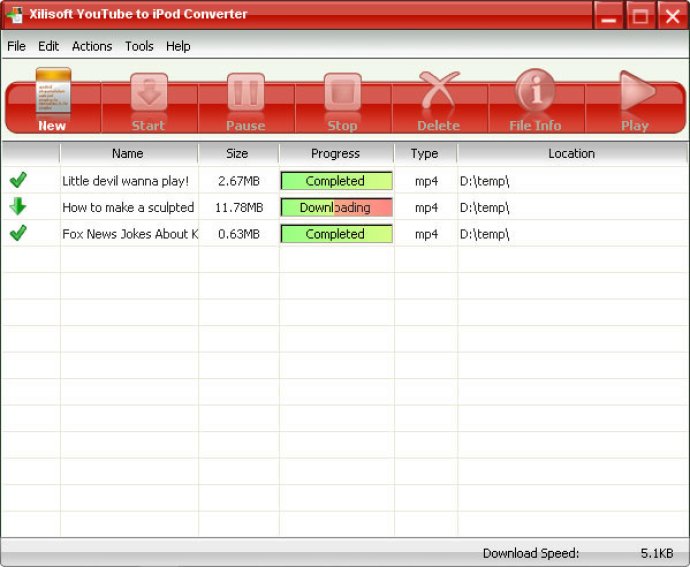Click the Completed progress bar for Fox News
This screenshot has width=690, height=567.
click(x=336, y=234)
